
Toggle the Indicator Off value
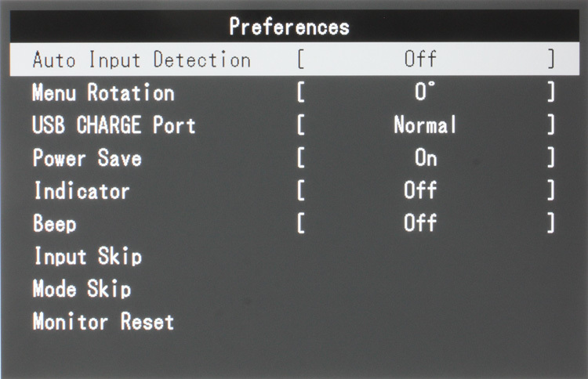pyautogui.click(x=420, y=191)
